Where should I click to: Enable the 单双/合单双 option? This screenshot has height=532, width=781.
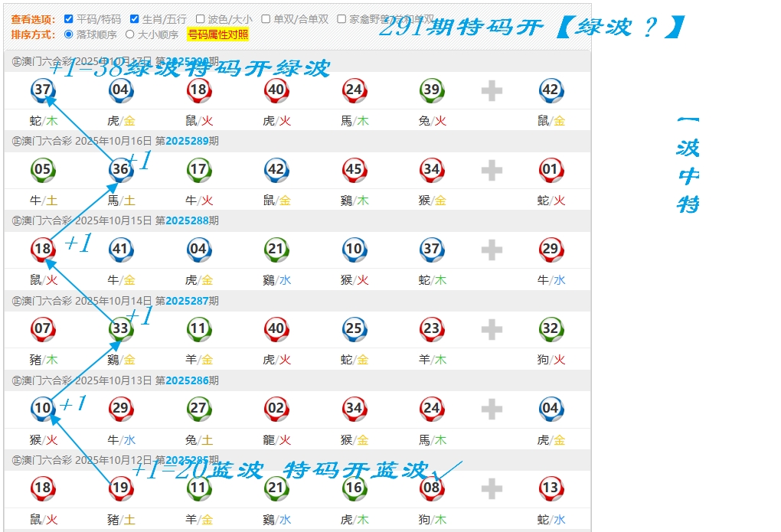tap(266, 19)
